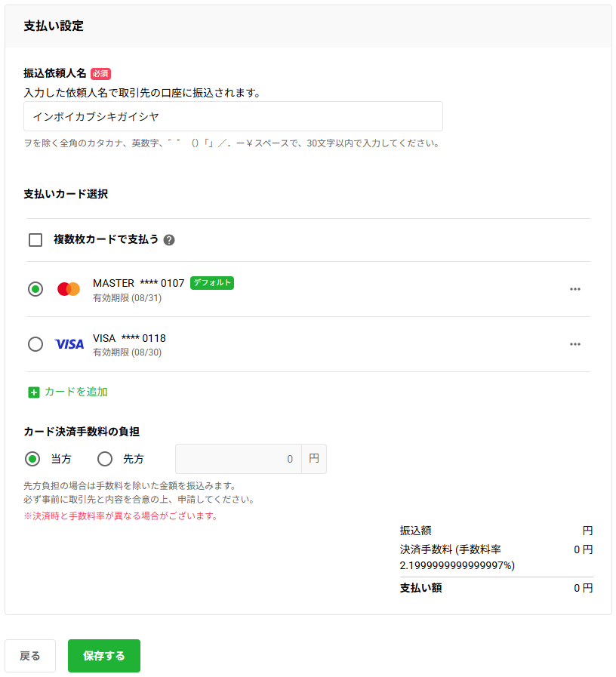Choose 当方 for the card fee burden
Viewport: 616px width, 677px height.
tap(32, 459)
